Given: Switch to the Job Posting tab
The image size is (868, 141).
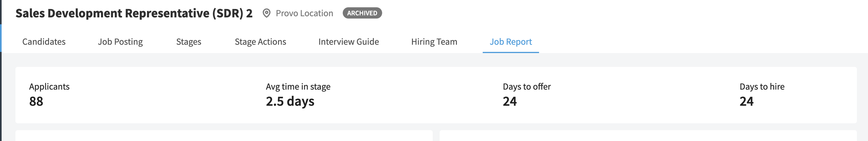Looking at the screenshot, I should 120,41.
